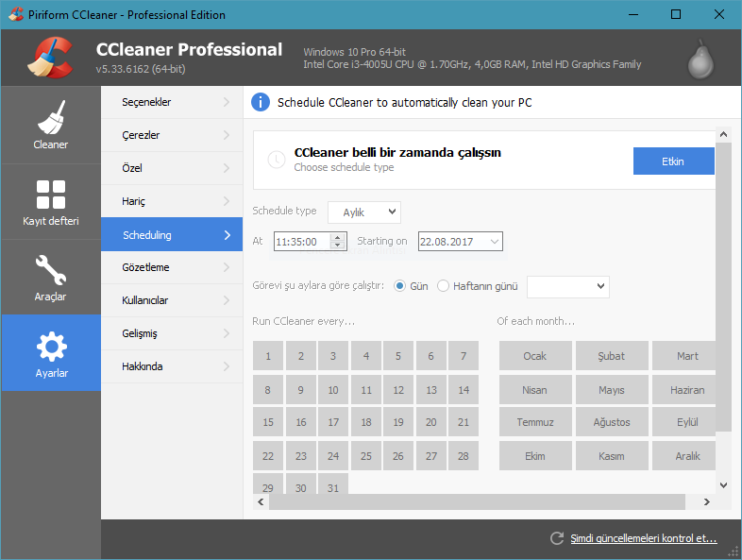
Task: Select the Eylül month button
Action: 684,422
